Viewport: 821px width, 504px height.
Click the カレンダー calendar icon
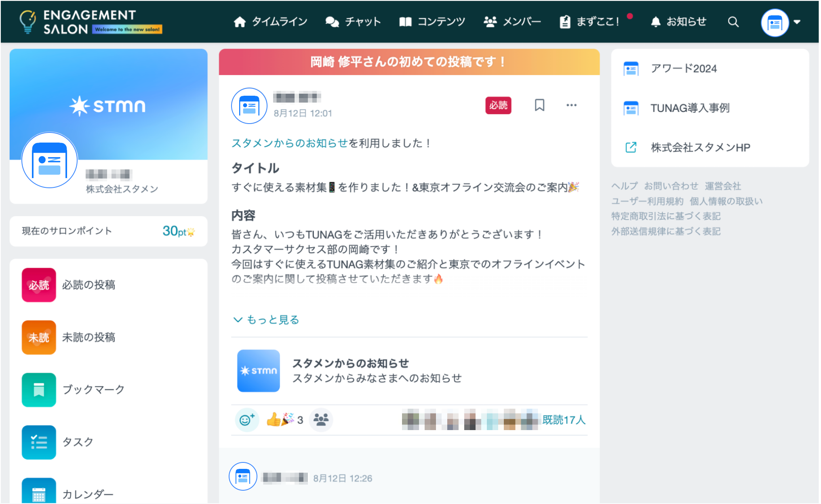click(x=39, y=491)
